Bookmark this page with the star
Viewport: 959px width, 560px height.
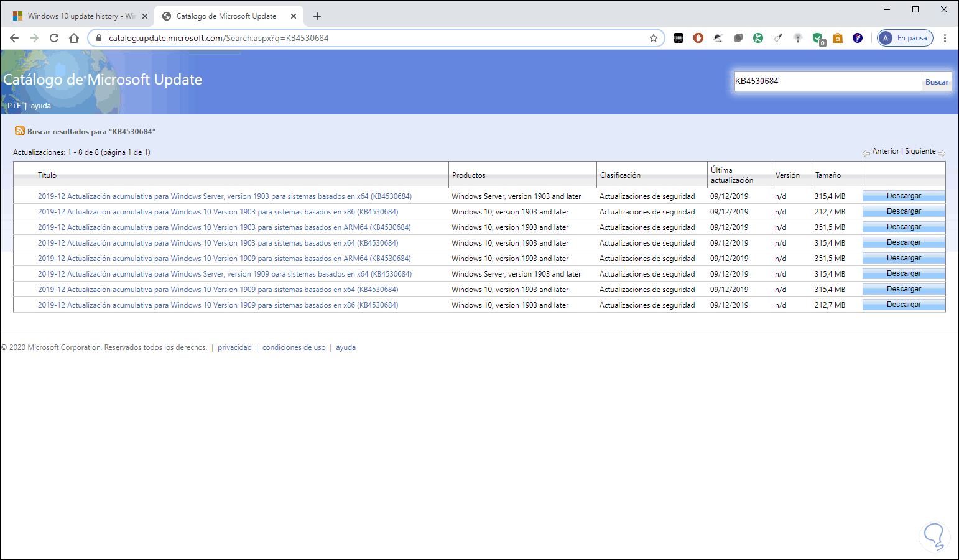(654, 38)
